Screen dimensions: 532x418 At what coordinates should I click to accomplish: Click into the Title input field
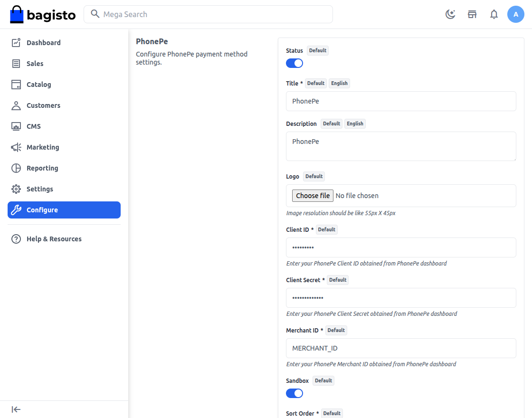[x=401, y=101]
